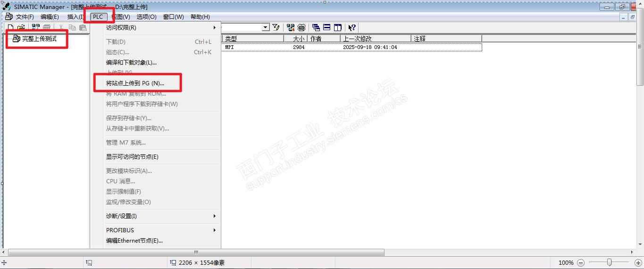Image resolution: width=644 pixels, height=269 pixels.
Task: Open the filter combo box dropdown arrow
Action: point(266,27)
